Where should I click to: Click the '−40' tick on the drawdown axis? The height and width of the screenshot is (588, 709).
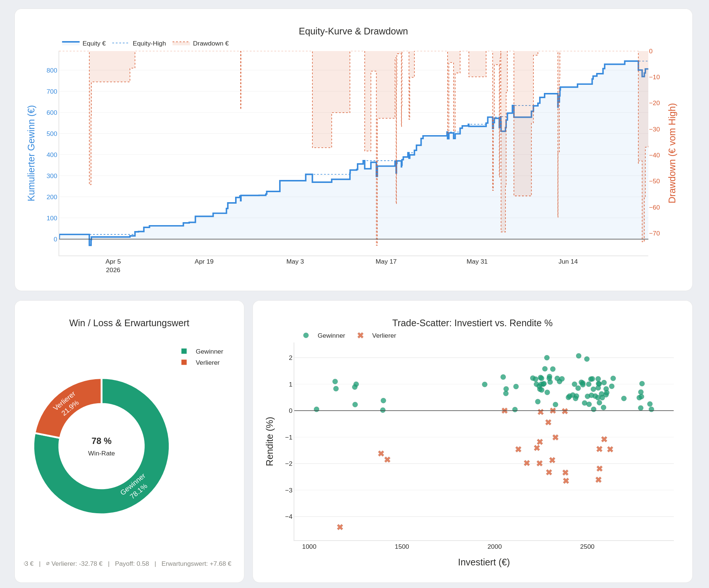point(655,155)
